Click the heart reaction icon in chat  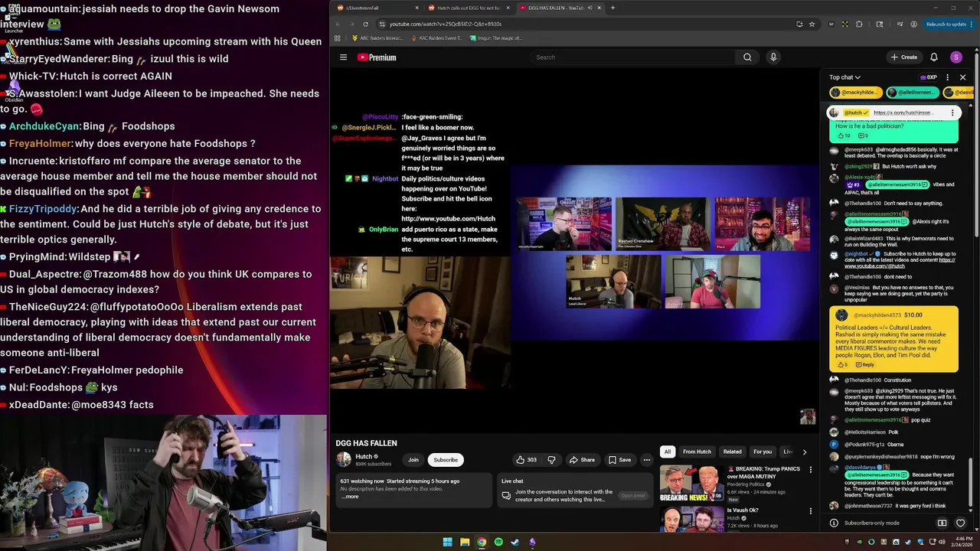pyautogui.click(x=961, y=523)
